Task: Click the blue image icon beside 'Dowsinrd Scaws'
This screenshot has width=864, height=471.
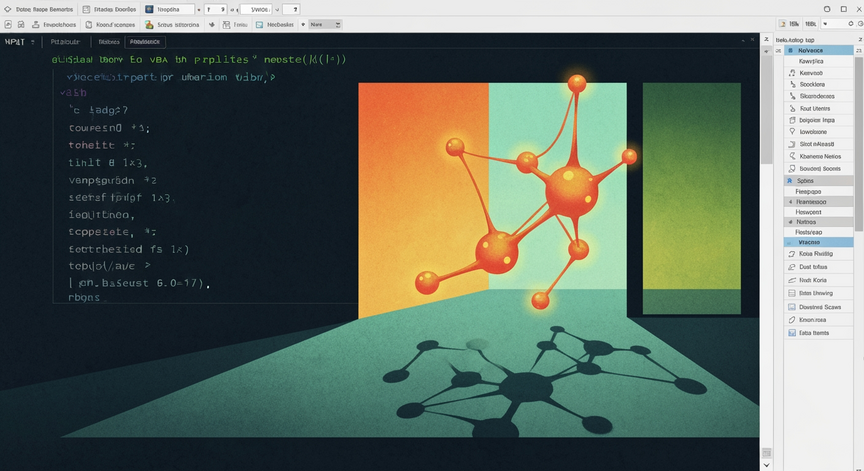Action: [x=792, y=307]
